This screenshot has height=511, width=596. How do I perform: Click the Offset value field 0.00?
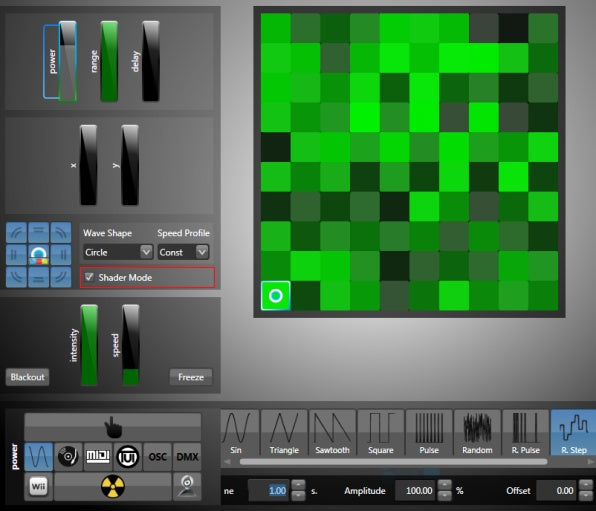(x=557, y=490)
